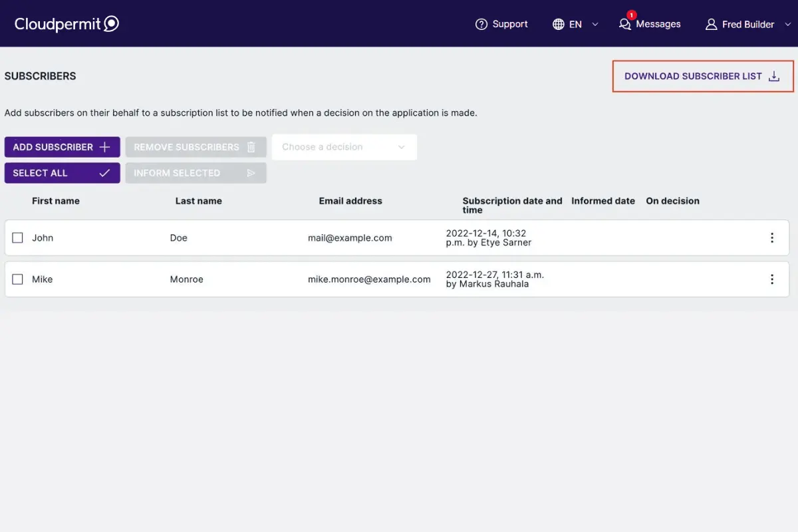The width and height of the screenshot is (798, 532).
Task: Click the First name column header
Action: click(x=56, y=201)
